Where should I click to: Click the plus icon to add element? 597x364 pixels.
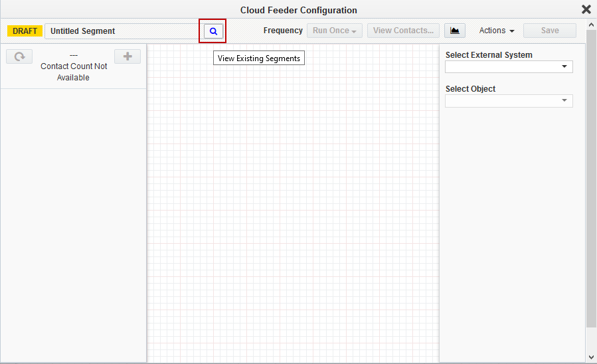[128, 56]
